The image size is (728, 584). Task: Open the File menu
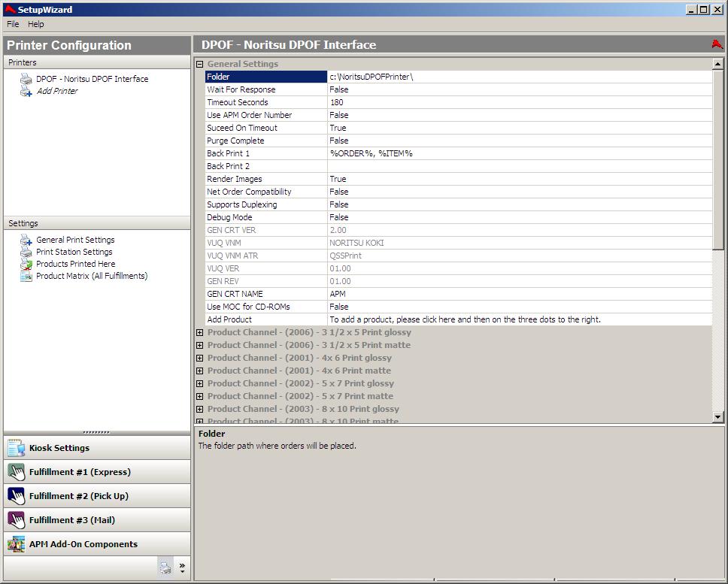[13, 24]
